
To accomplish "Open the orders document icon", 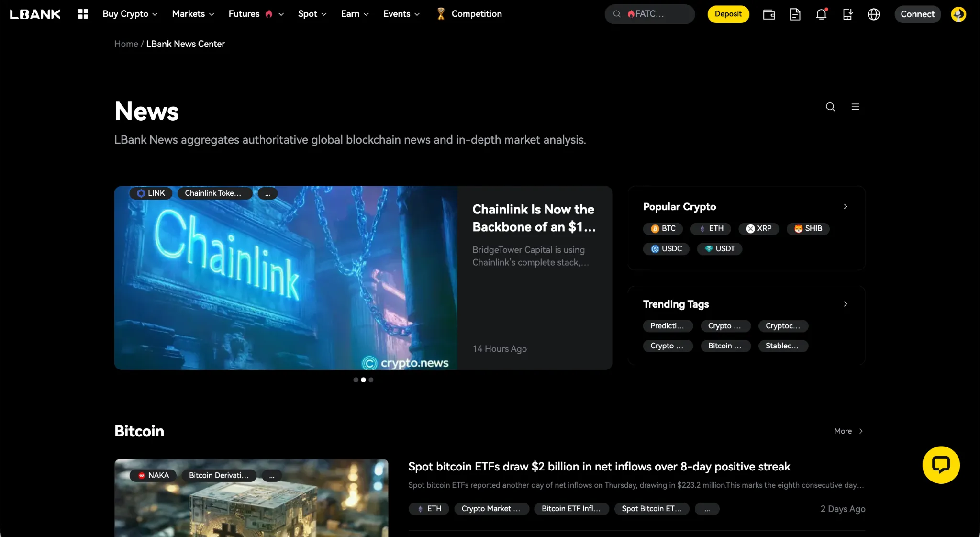I will [795, 14].
